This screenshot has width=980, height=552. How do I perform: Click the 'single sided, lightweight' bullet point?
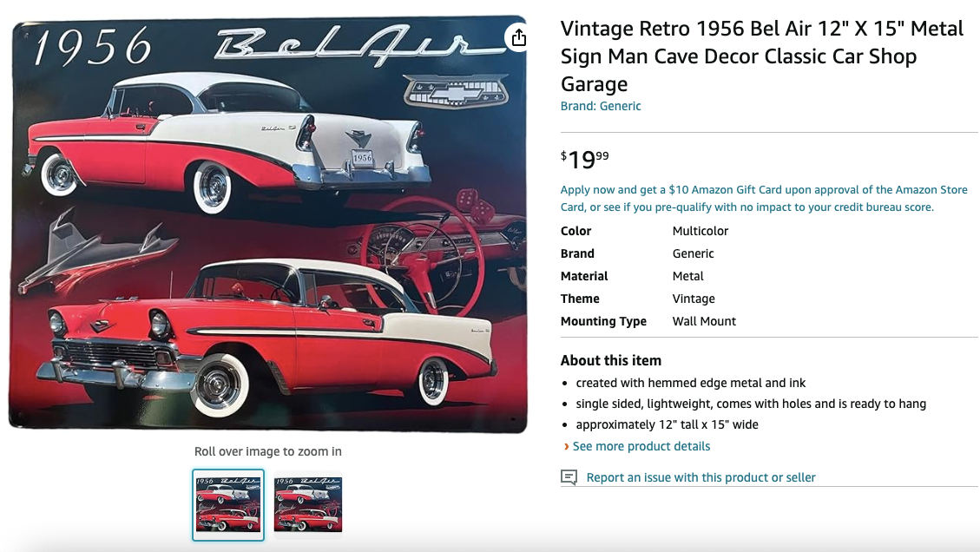pos(751,404)
